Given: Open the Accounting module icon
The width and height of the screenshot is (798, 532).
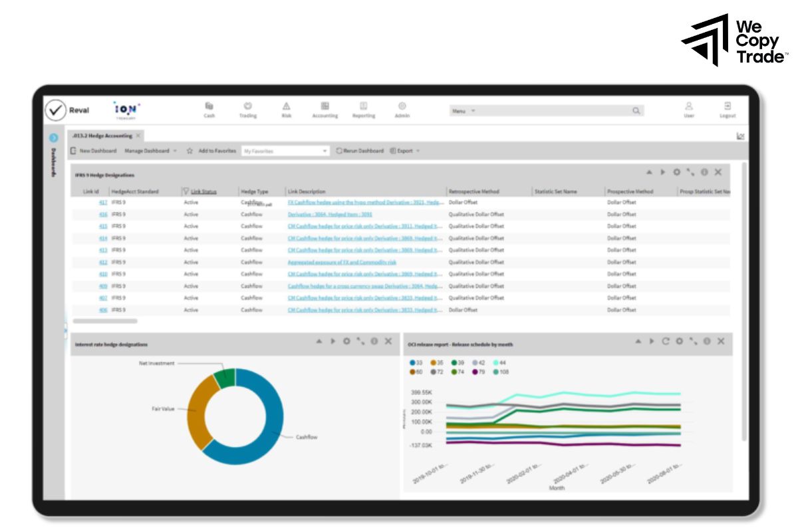Looking at the screenshot, I should click(325, 106).
